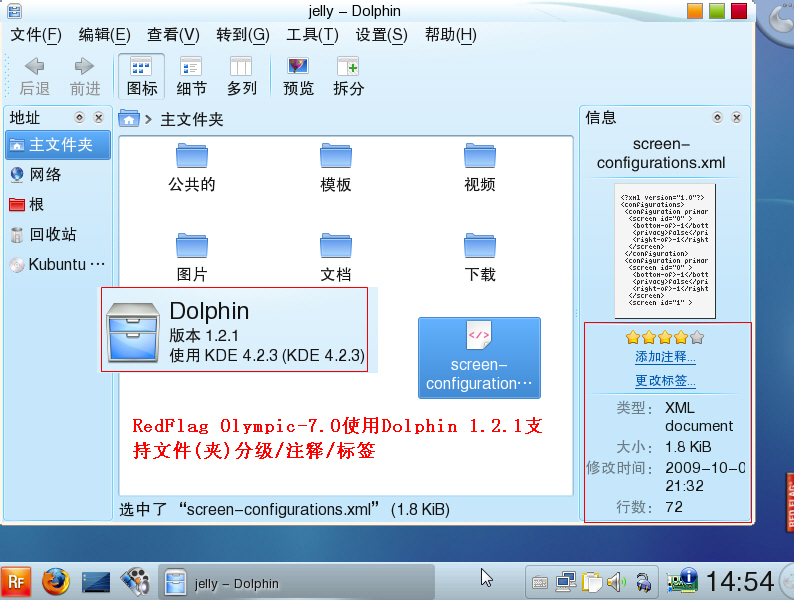Select the Kubuntu disc entry in places
Viewport: 794px width, 600px height.
(58, 264)
